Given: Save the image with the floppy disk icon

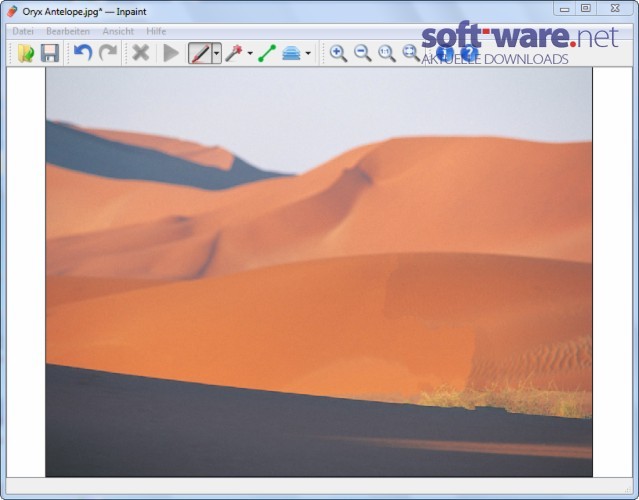Looking at the screenshot, I should [x=50, y=53].
